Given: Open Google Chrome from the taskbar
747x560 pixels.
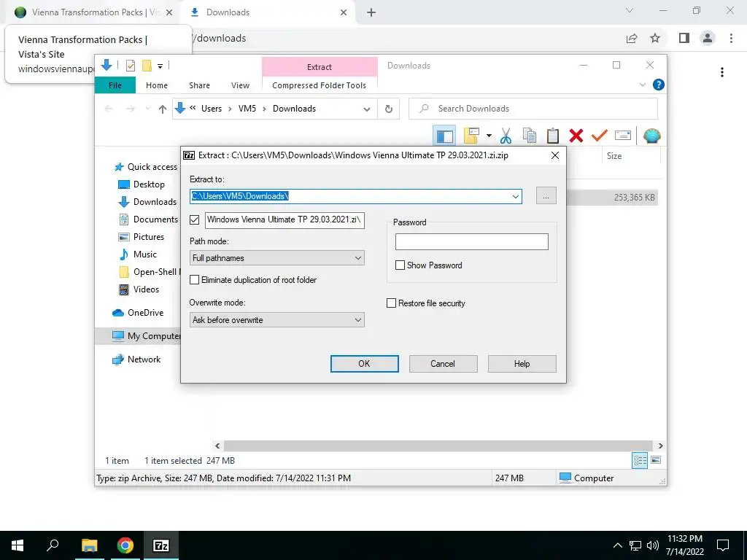Looking at the screenshot, I should point(125,545).
